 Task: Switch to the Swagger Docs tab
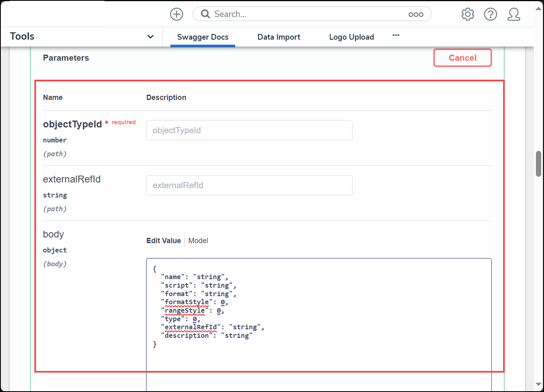[203, 37]
